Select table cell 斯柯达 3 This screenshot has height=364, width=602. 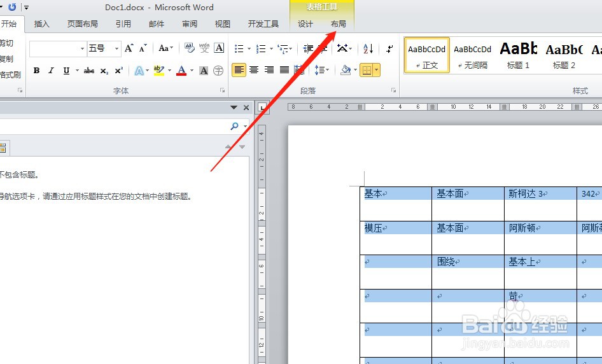pos(540,204)
